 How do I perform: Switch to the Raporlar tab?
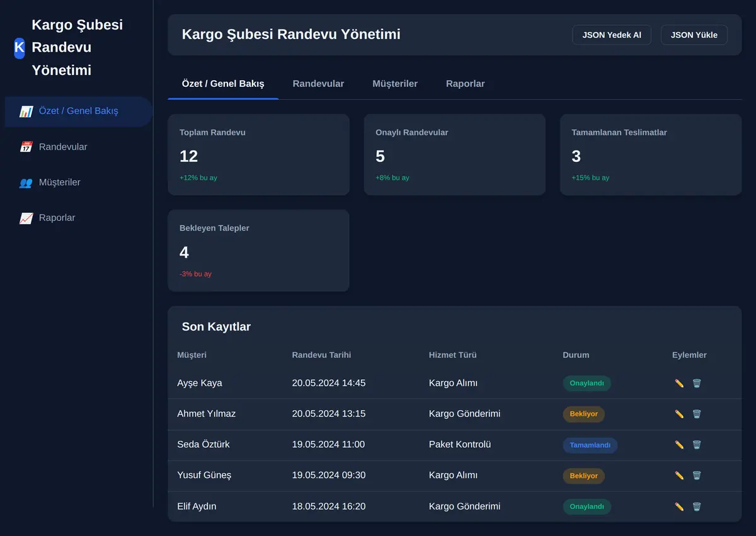point(466,84)
